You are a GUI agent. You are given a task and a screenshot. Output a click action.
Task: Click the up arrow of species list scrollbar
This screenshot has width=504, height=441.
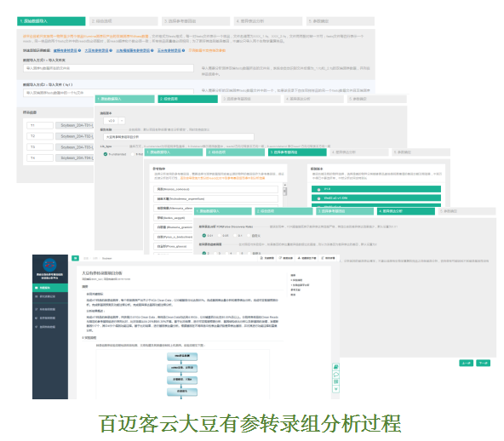click(x=285, y=185)
